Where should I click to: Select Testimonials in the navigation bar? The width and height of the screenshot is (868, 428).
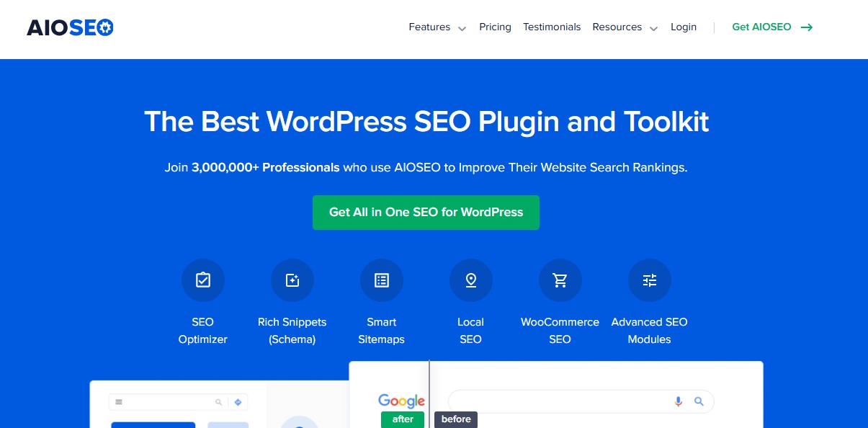click(x=552, y=27)
